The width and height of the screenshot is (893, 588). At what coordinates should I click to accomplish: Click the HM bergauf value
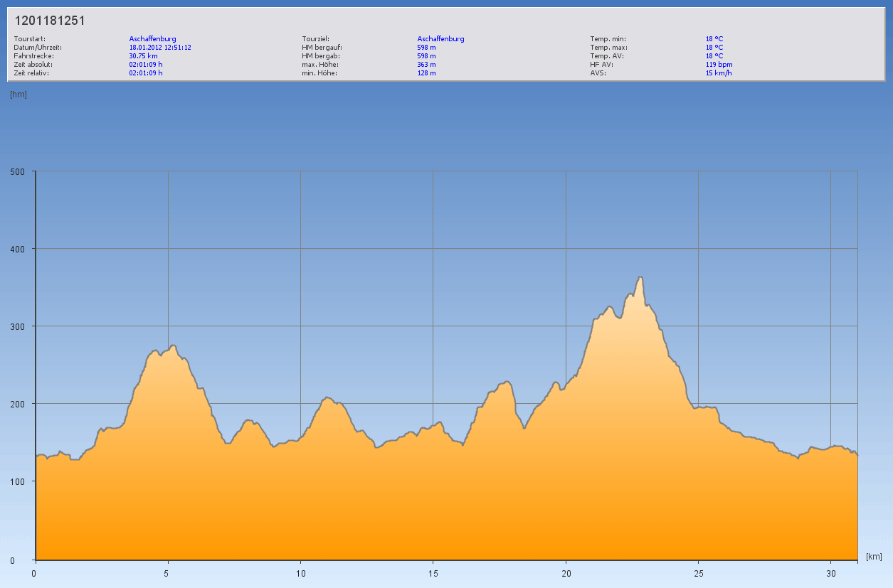pos(426,48)
